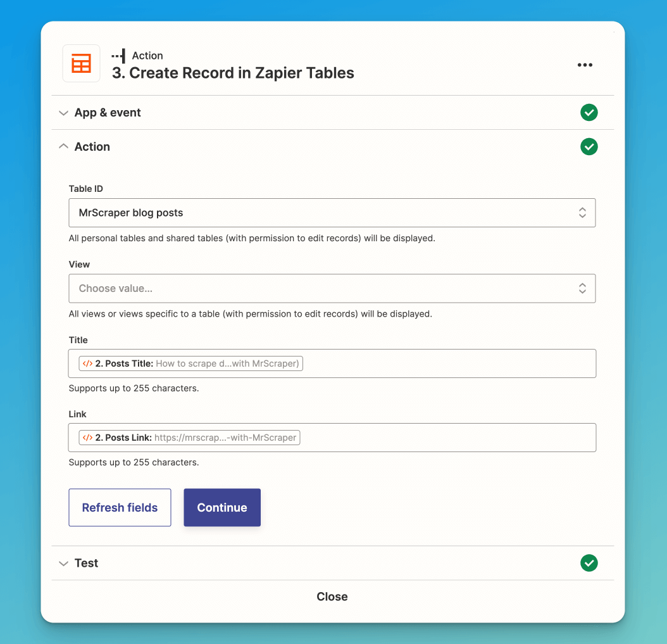Select the Posts Link mapped data pill
667x644 pixels.
pyautogui.click(x=189, y=437)
